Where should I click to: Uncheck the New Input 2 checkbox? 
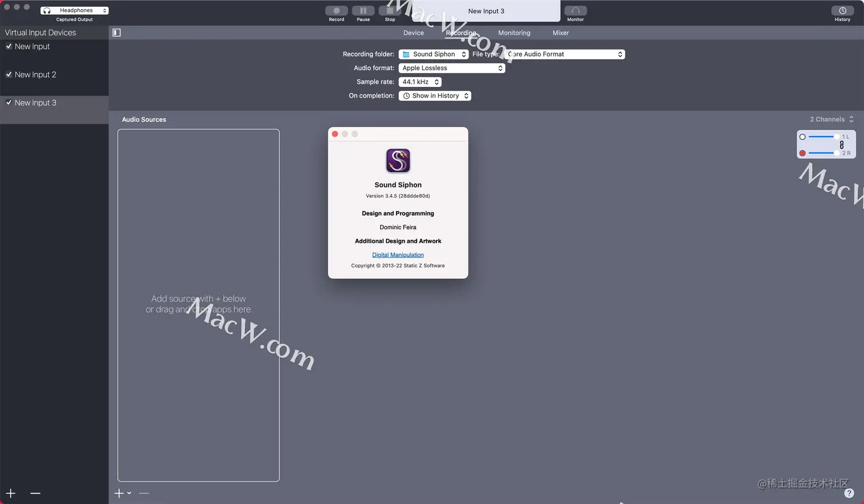(x=9, y=74)
